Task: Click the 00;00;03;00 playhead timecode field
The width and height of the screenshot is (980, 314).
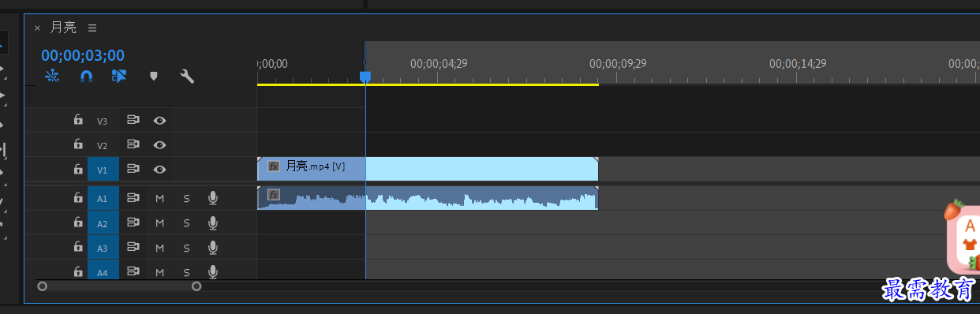Action: (x=83, y=55)
